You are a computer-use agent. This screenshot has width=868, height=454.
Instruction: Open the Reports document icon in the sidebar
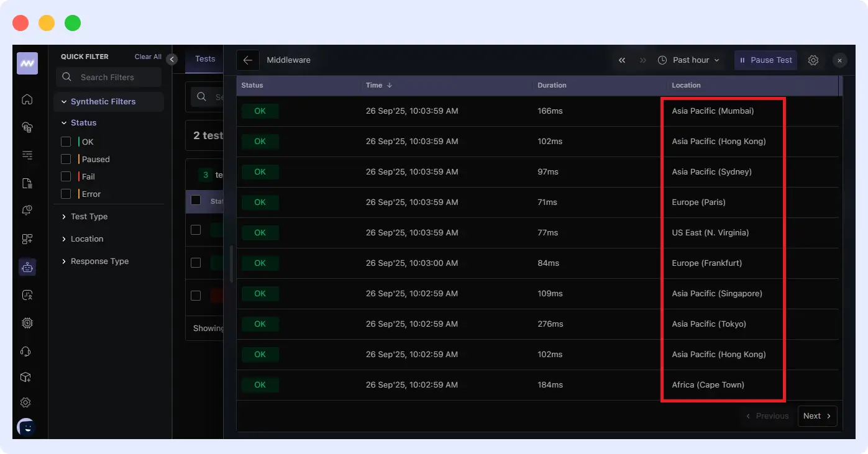pyautogui.click(x=27, y=183)
